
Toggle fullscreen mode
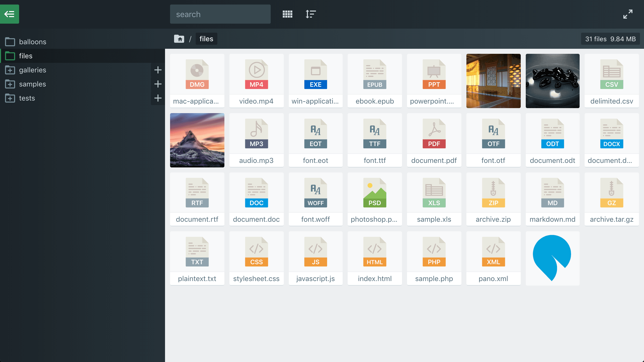coord(628,14)
